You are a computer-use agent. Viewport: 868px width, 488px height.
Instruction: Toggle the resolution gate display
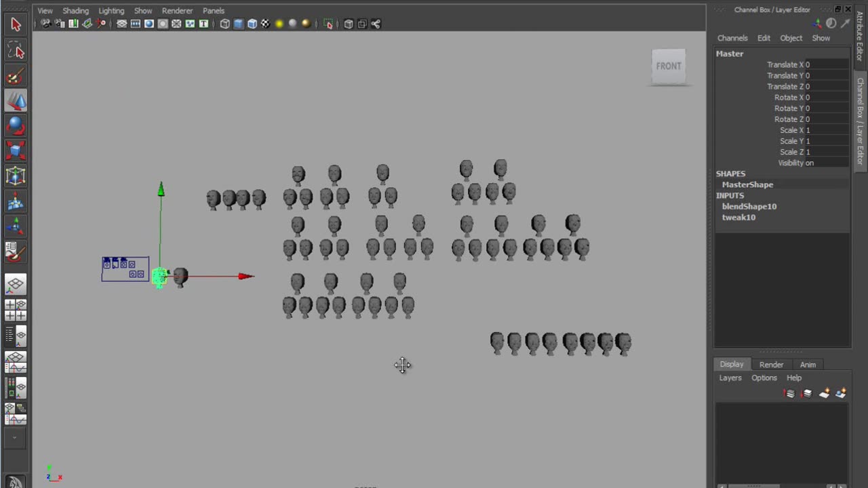149,24
